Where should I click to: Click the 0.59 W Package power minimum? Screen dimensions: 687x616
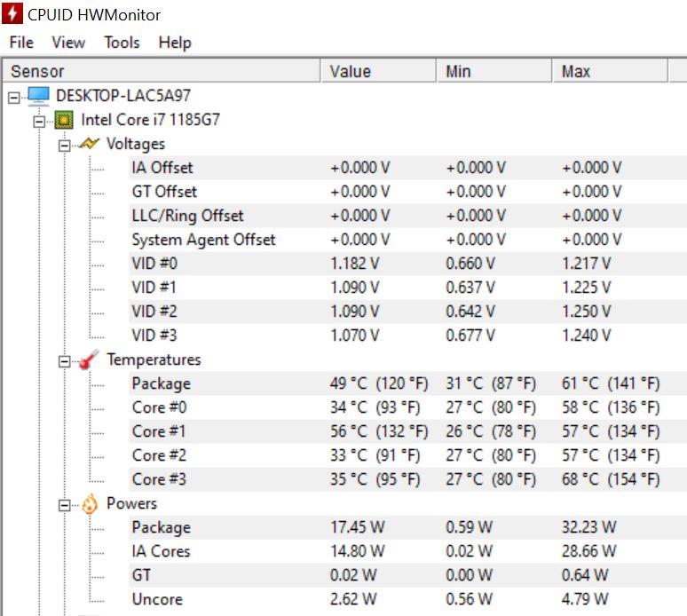pos(470,527)
